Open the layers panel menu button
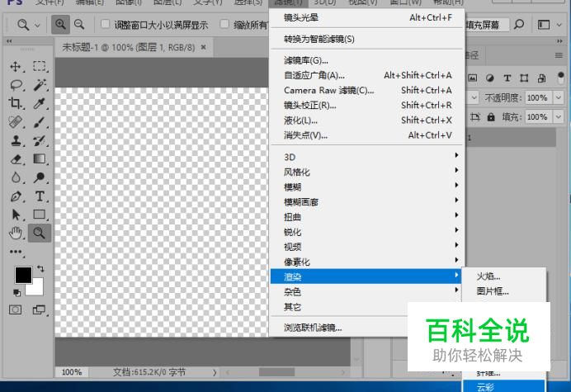This screenshot has height=392, width=571. (x=559, y=55)
